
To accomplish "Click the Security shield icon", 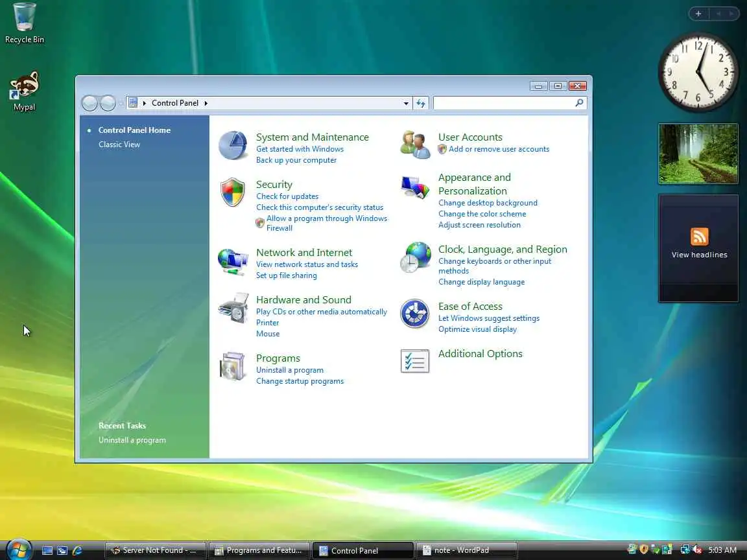I will pyautogui.click(x=233, y=192).
